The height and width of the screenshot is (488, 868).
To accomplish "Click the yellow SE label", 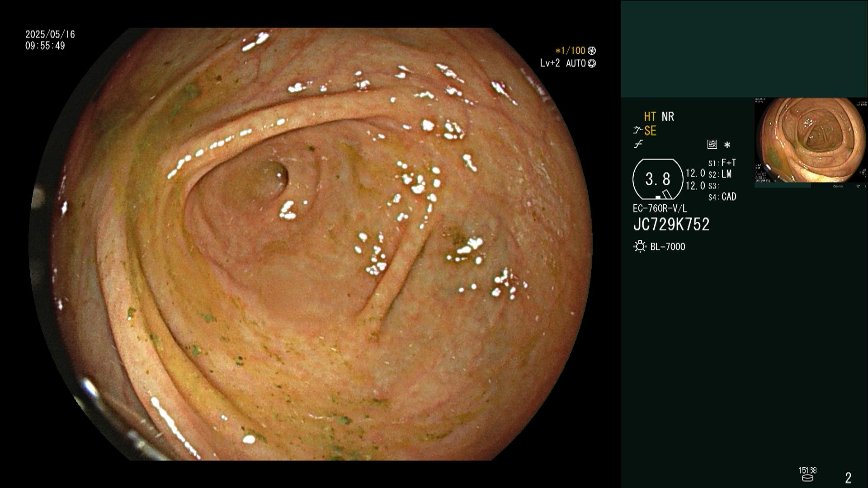I will pyautogui.click(x=650, y=131).
